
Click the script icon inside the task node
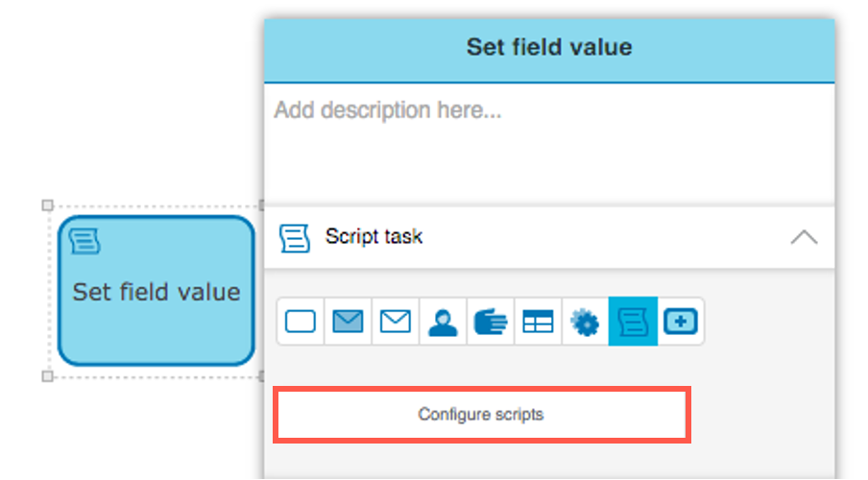click(x=85, y=242)
